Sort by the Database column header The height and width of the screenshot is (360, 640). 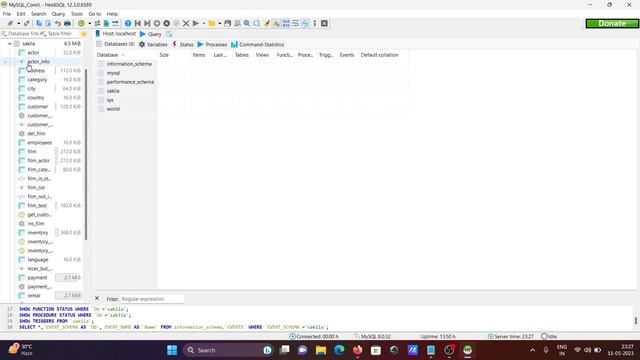point(126,55)
